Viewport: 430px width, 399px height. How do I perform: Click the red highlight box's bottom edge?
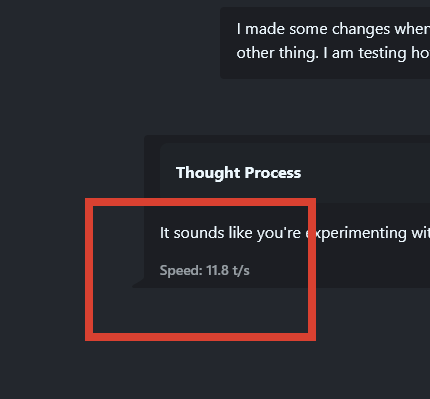pos(200,337)
